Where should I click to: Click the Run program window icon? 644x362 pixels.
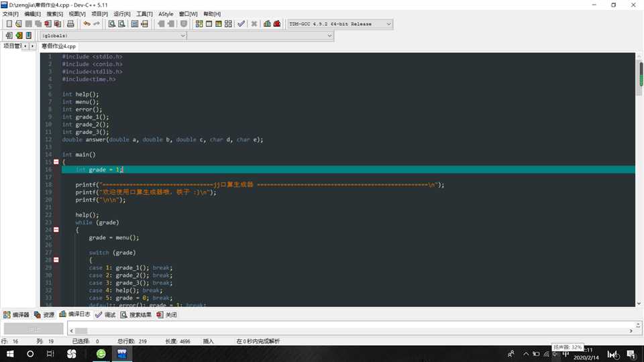(209, 24)
